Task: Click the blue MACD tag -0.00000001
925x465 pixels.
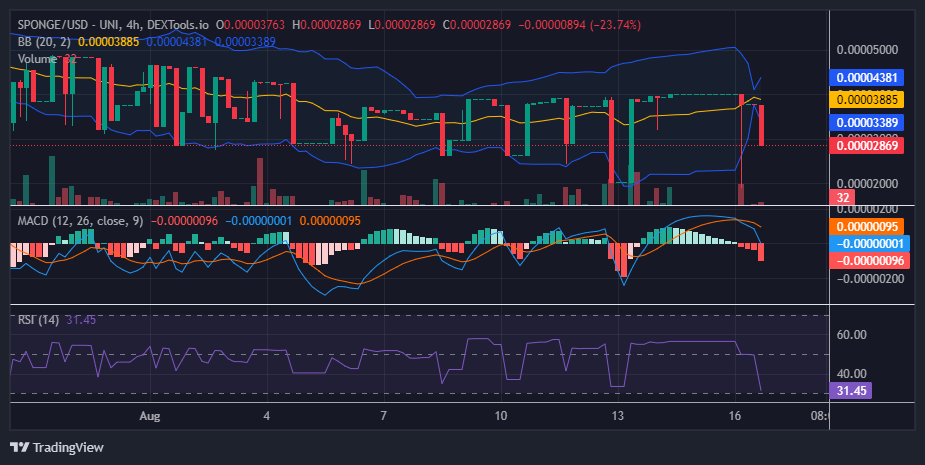Action: point(869,243)
